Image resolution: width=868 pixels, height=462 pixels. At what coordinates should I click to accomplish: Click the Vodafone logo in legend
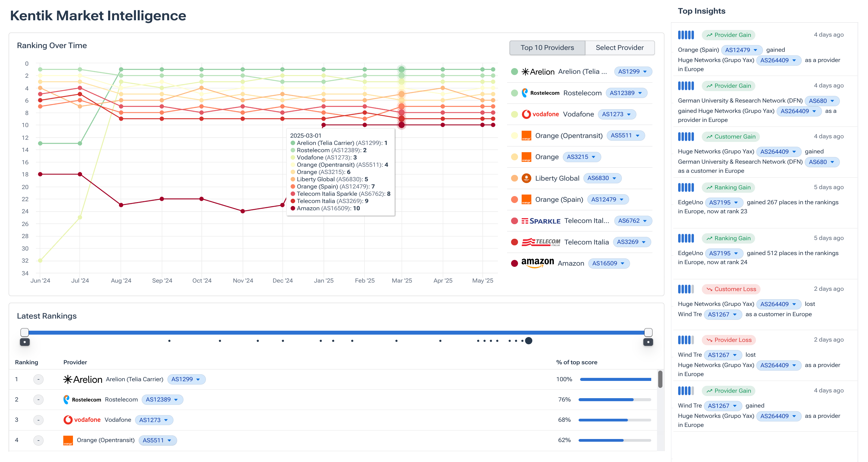coord(540,114)
